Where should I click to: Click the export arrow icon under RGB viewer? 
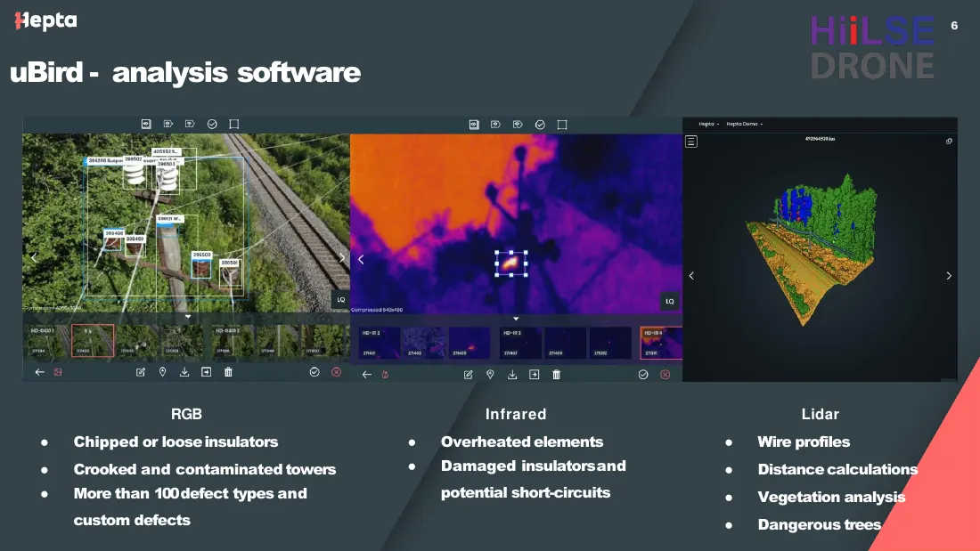(207, 372)
